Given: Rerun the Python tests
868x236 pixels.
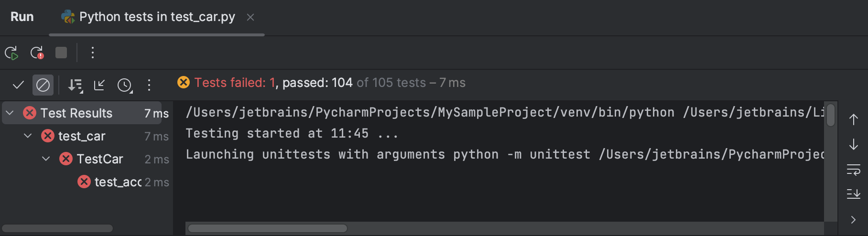Looking at the screenshot, I should coord(11,53).
